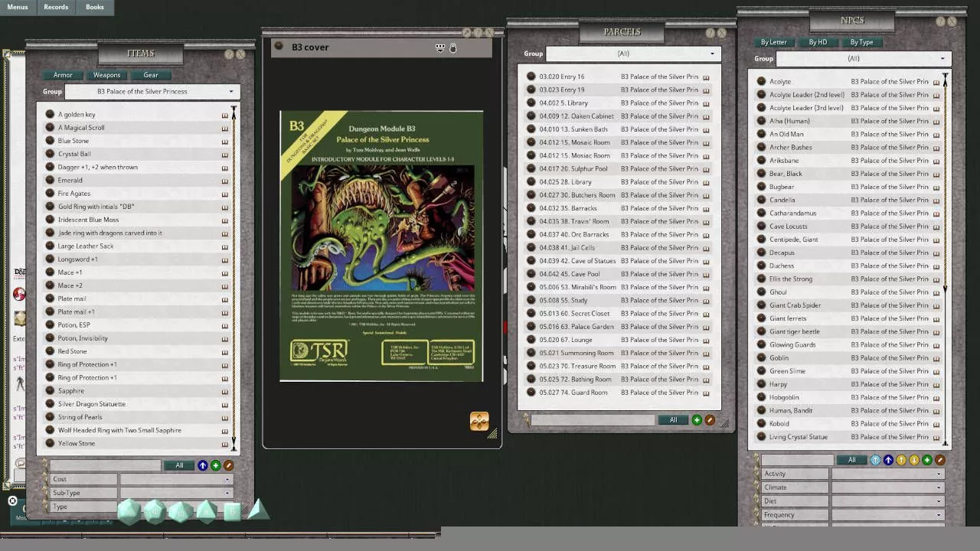
Task: Click module book icon for Goblin row
Action: (936, 358)
